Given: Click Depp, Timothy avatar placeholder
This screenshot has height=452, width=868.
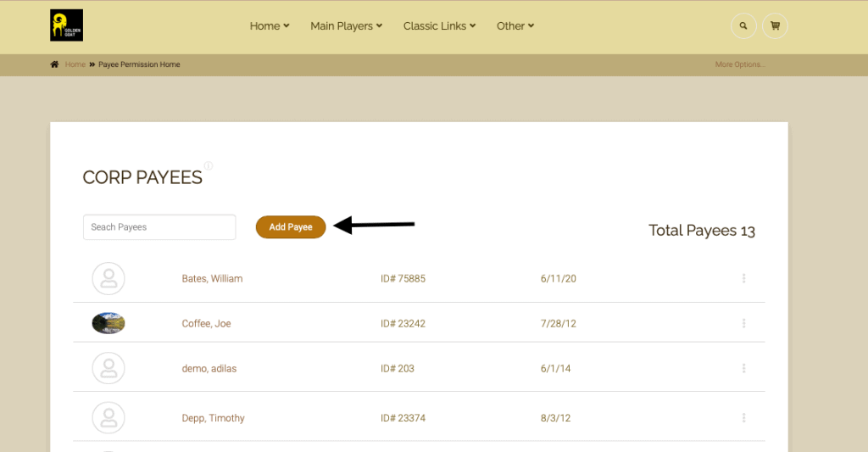Looking at the screenshot, I should tap(108, 418).
